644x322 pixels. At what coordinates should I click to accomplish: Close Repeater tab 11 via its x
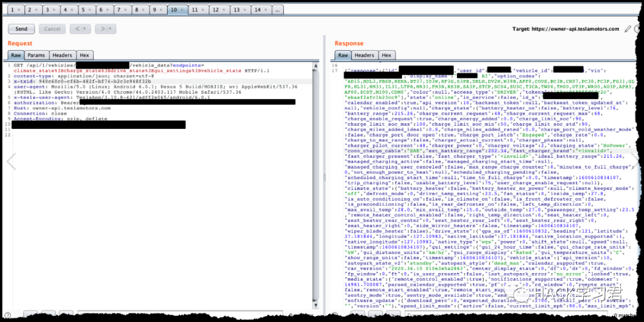point(203,10)
